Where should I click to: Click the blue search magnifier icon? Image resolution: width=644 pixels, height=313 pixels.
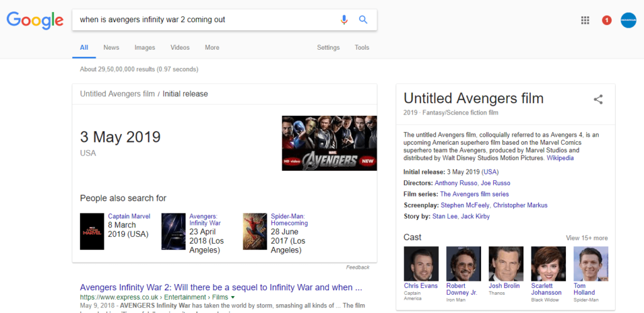[363, 20]
